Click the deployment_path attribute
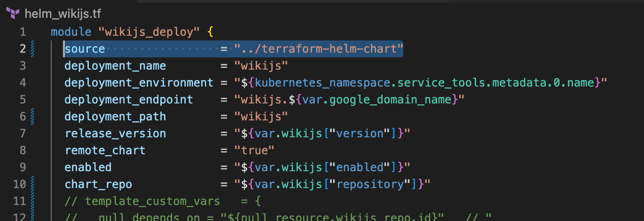 (x=115, y=117)
